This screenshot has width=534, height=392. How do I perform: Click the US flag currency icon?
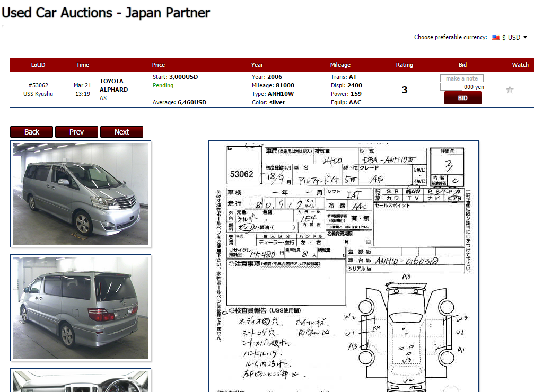tap(496, 37)
